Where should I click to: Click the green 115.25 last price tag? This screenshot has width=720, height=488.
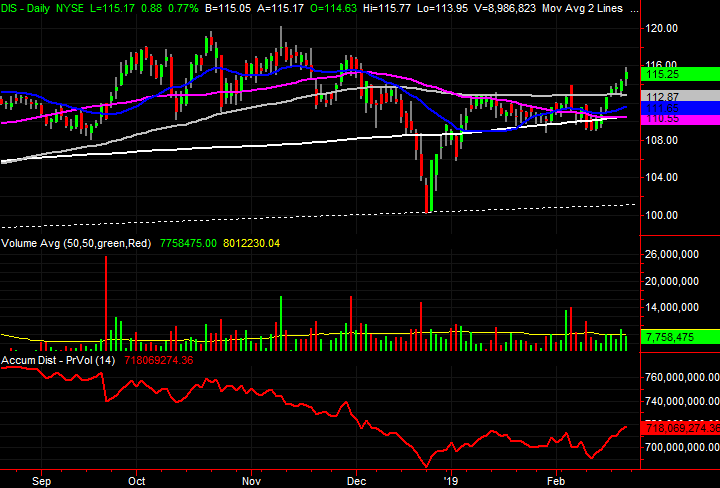[682, 74]
